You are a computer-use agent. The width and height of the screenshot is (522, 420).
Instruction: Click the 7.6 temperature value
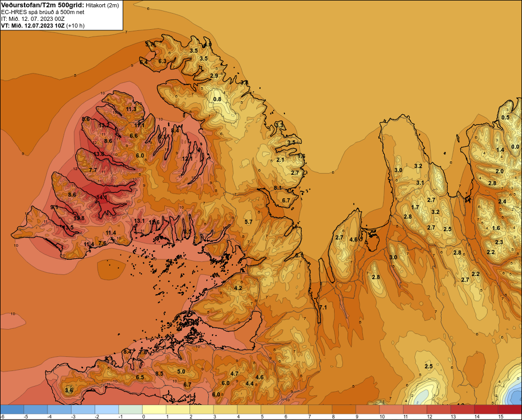click(x=102, y=243)
